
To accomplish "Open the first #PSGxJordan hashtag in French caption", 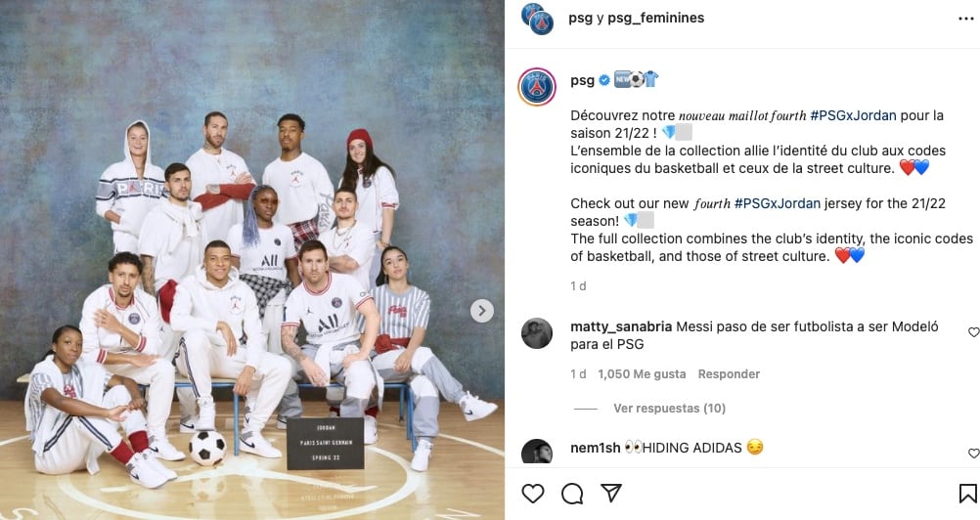I will [853, 115].
